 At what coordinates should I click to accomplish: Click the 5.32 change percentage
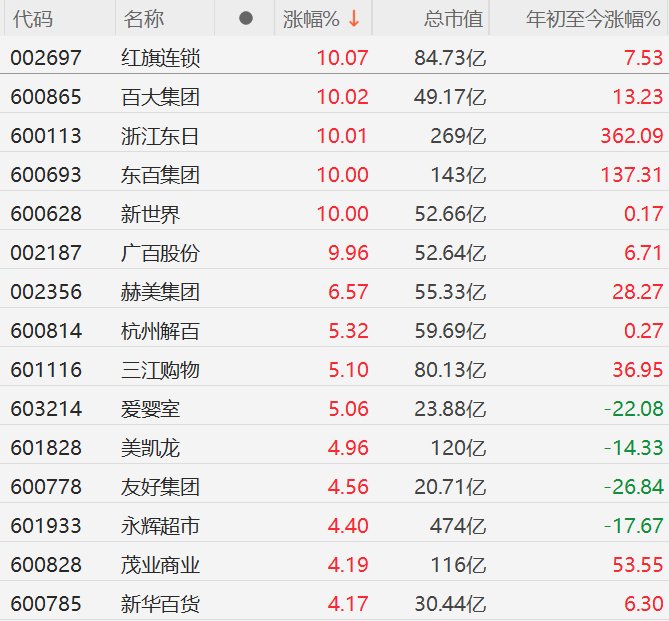(348, 331)
